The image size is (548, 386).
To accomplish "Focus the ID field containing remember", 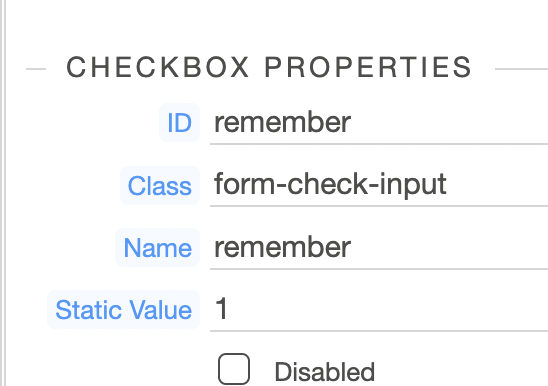I will pos(379,123).
